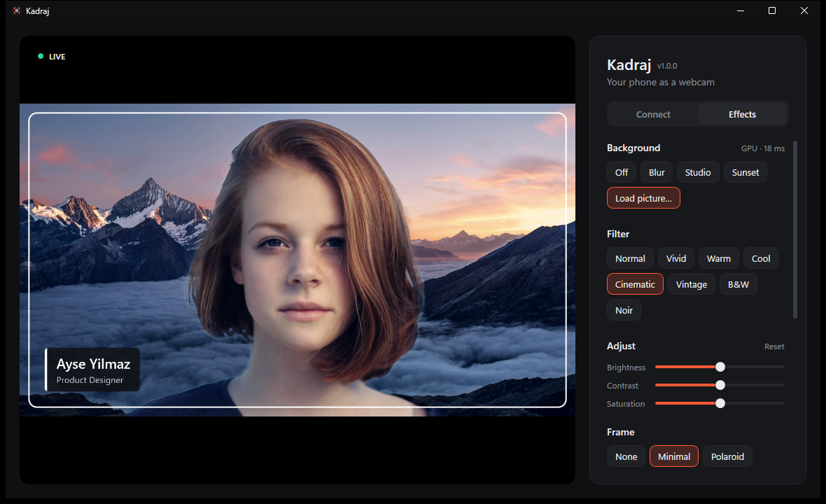Select the Vintage filter
The height and width of the screenshot is (504, 826).
[691, 284]
